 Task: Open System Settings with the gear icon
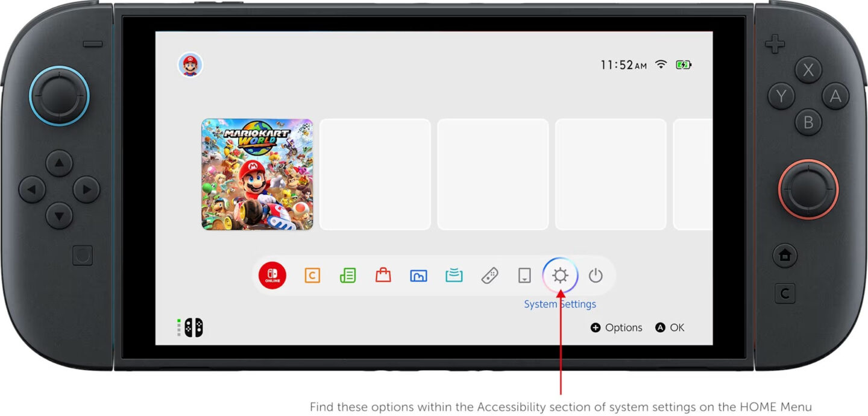(561, 276)
